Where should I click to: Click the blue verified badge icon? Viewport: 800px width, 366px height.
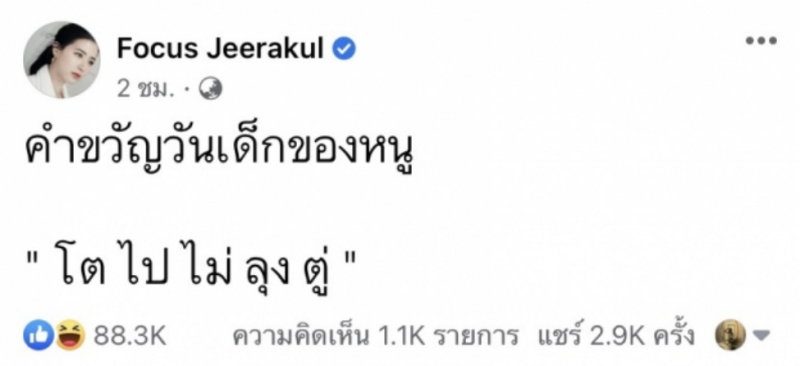pyautogui.click(x=344, y=49)
